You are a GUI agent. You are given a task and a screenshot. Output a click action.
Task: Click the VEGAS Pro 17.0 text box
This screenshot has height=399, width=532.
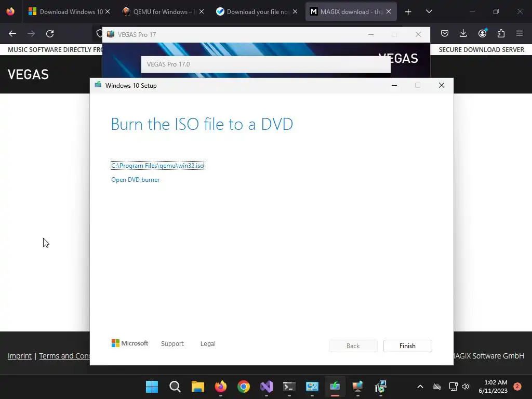[265, 64]
